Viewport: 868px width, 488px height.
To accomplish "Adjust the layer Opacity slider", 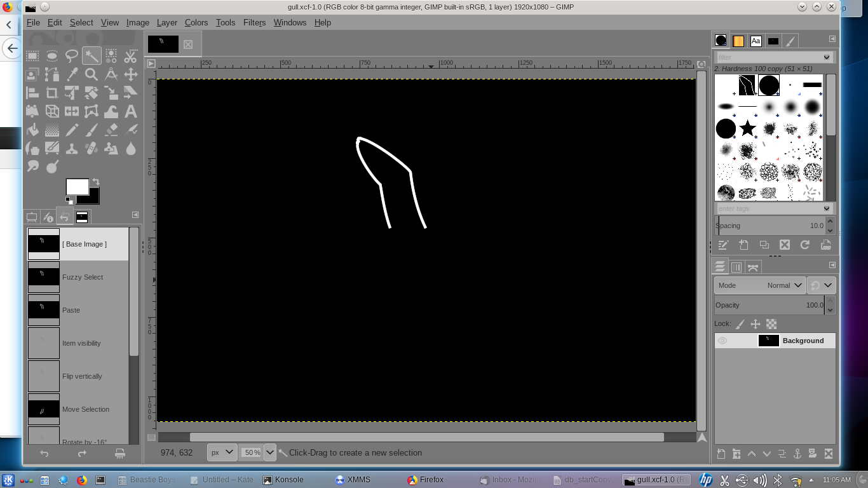I will [x=769, y=305].
